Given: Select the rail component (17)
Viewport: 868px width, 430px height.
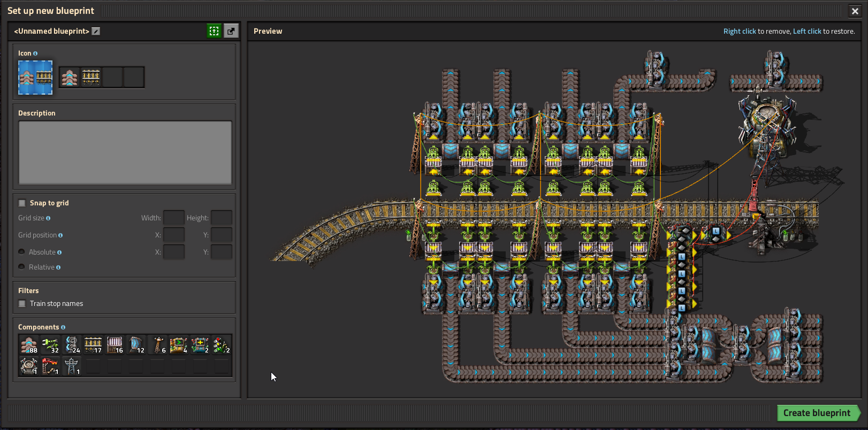Looking at the screenshot, I should (x=93, y=345).
